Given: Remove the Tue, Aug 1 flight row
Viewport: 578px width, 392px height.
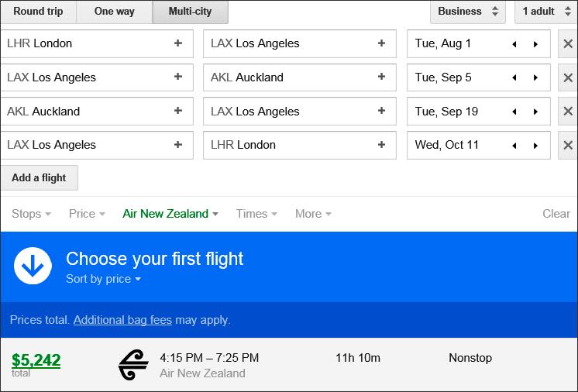Looking at the screenshot, I should [568, 44].
